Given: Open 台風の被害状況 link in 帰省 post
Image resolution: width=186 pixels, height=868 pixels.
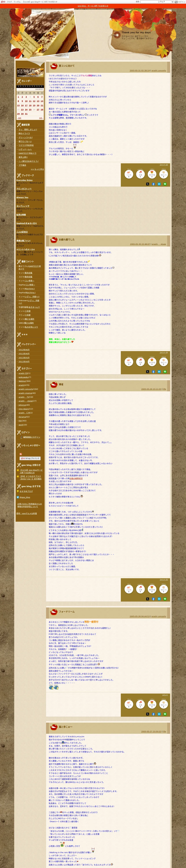Looking at the screenshot, I should 76,478.
